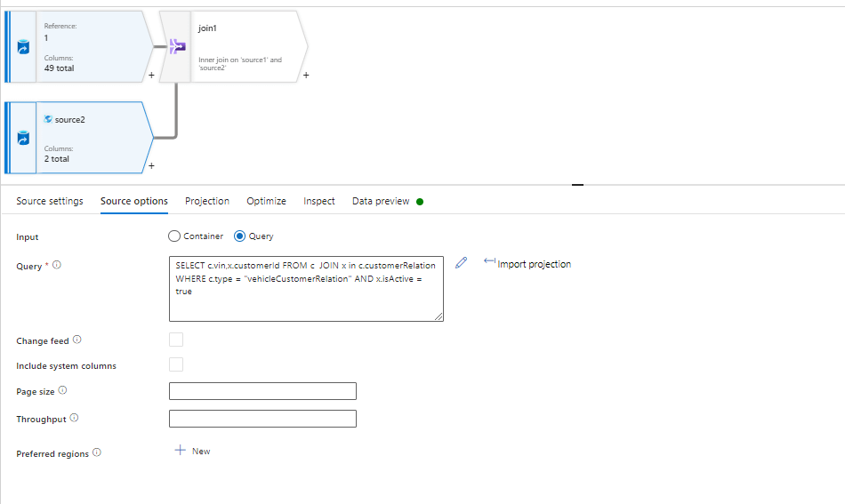Add a New preferred region

(193, 451)
